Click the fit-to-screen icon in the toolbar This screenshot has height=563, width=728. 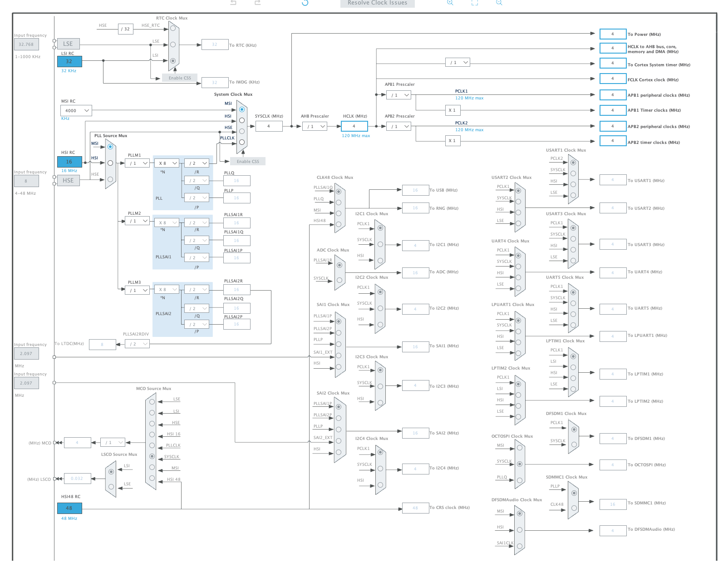pyautogui.click(x=475, y=3)
